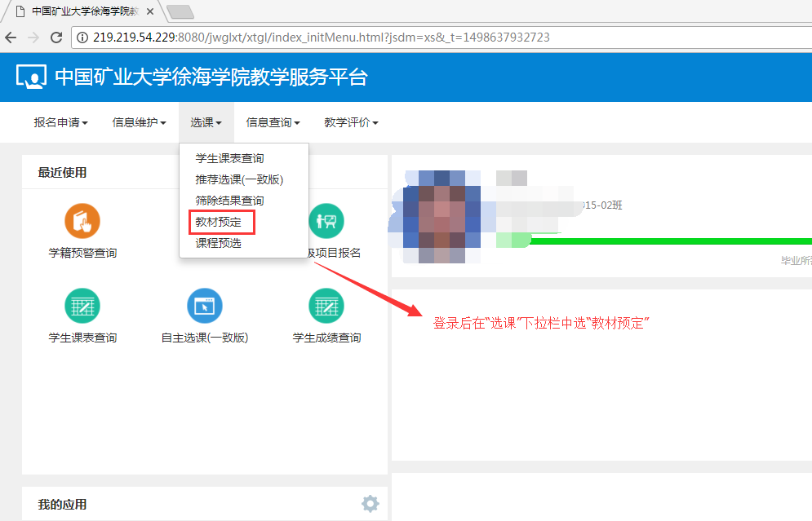Open the 学籍预警查询 orange icon

pyautogui.click(x=82, y=221)
